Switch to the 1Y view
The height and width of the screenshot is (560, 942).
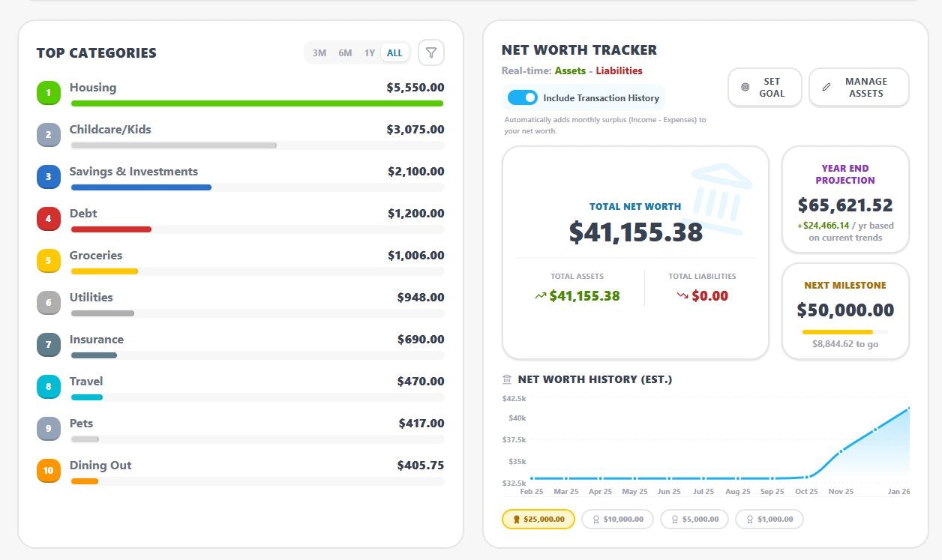369,52
